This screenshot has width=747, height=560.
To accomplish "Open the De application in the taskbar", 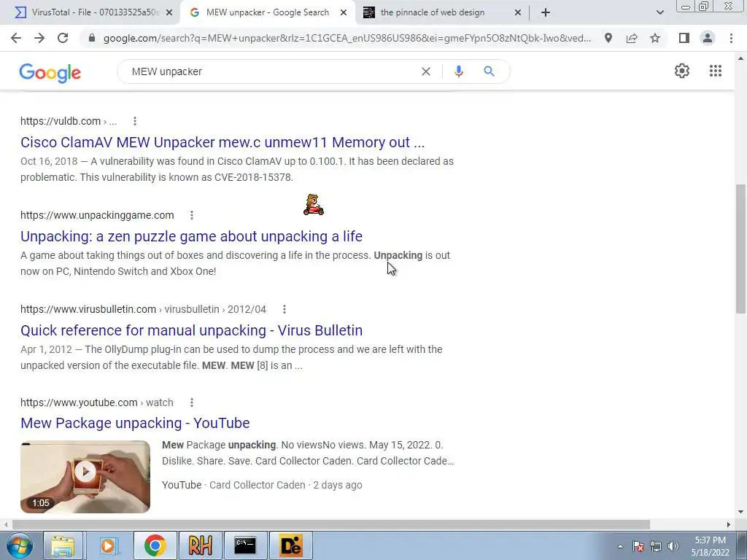I will tap(290, 545).
